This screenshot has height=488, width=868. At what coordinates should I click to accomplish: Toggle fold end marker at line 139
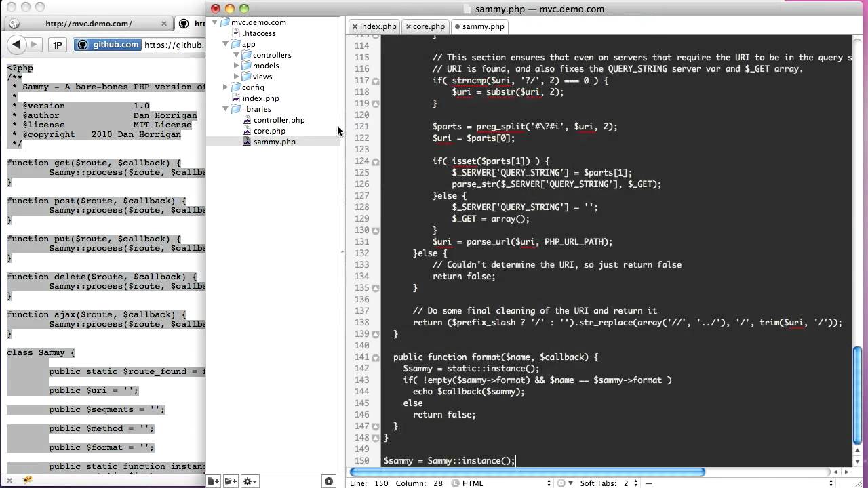(376, 334)
